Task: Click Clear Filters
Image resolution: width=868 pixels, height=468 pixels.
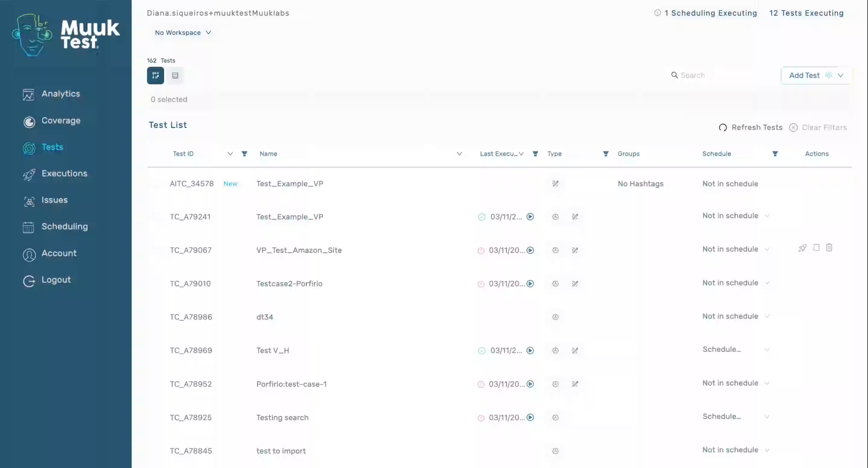Action: pos(818,127)
